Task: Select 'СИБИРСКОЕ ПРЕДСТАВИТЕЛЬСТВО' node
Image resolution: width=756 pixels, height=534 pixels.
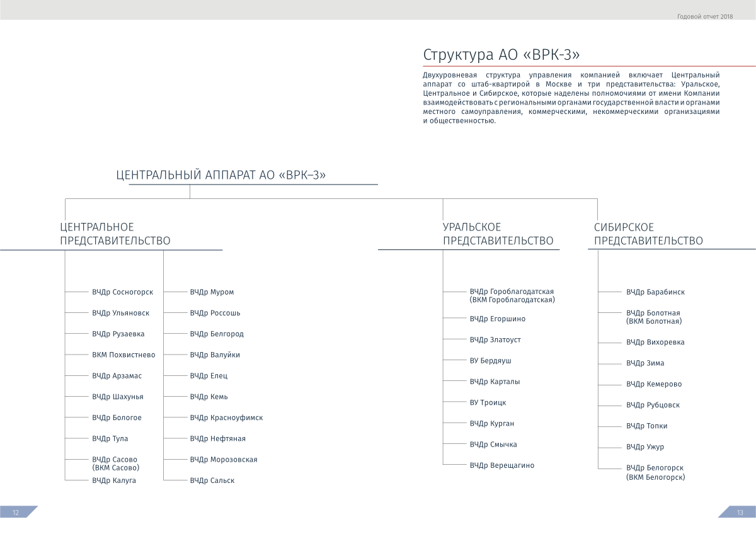Action: click(x=648, y=234)
